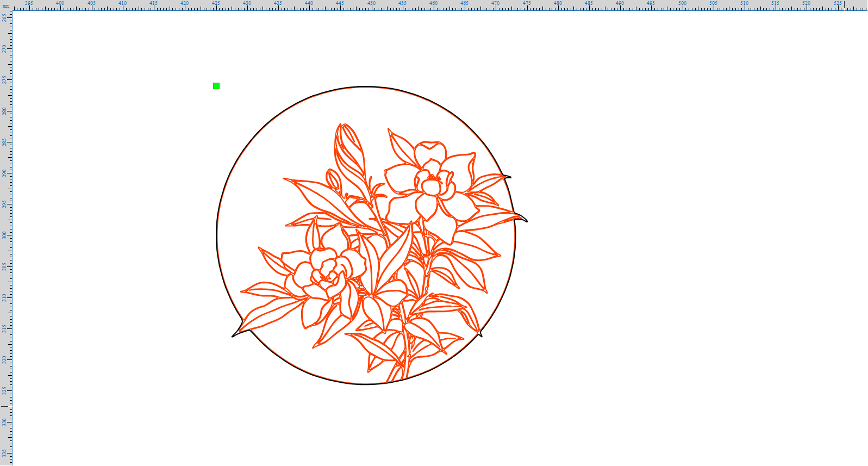868x466 pixels.
Task: Click the 300 mark on the vertical ruler
Action: (4, 235)
